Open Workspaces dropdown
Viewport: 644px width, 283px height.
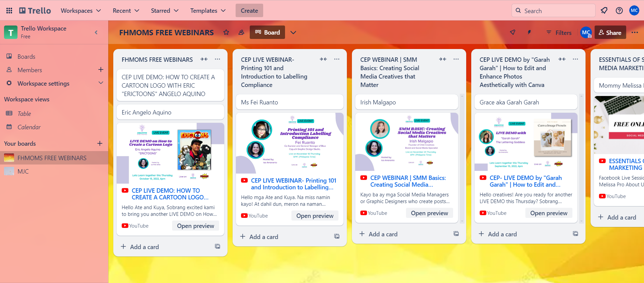pos(81,11)
